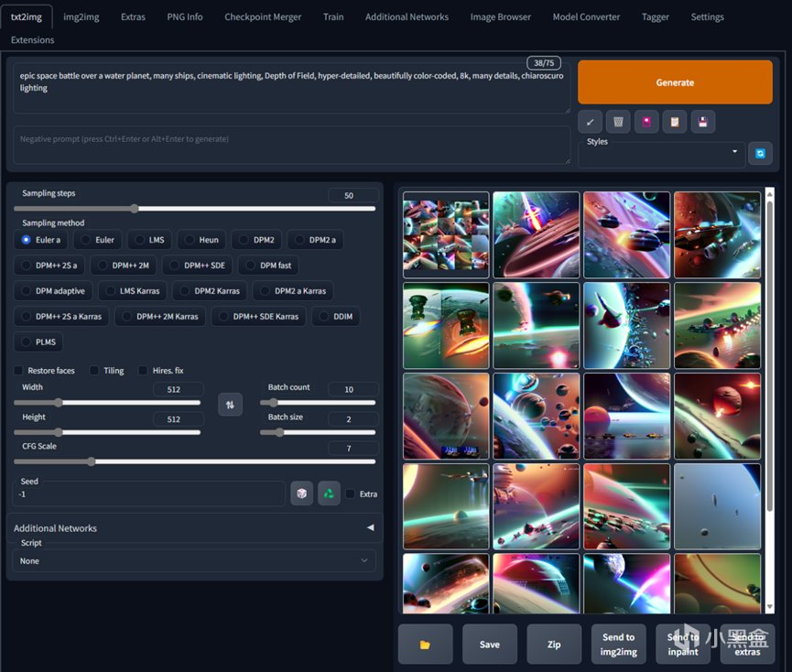Reuse last seed with green recycle icon

pos(329,494)
